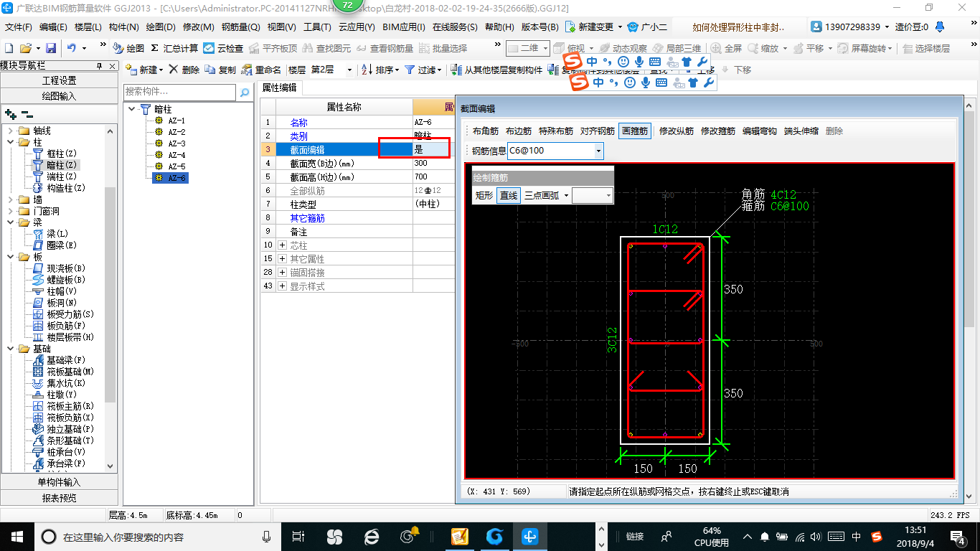Open 报表预览 report preview section
Image resolution: width=980 pixels, height=551 pixels.
tap(59, 498)
